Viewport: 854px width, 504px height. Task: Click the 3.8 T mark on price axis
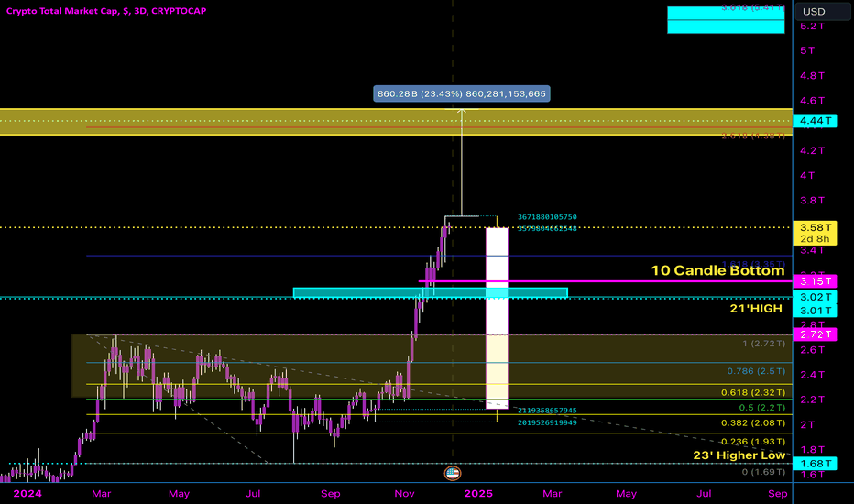(x=812, y=201)
